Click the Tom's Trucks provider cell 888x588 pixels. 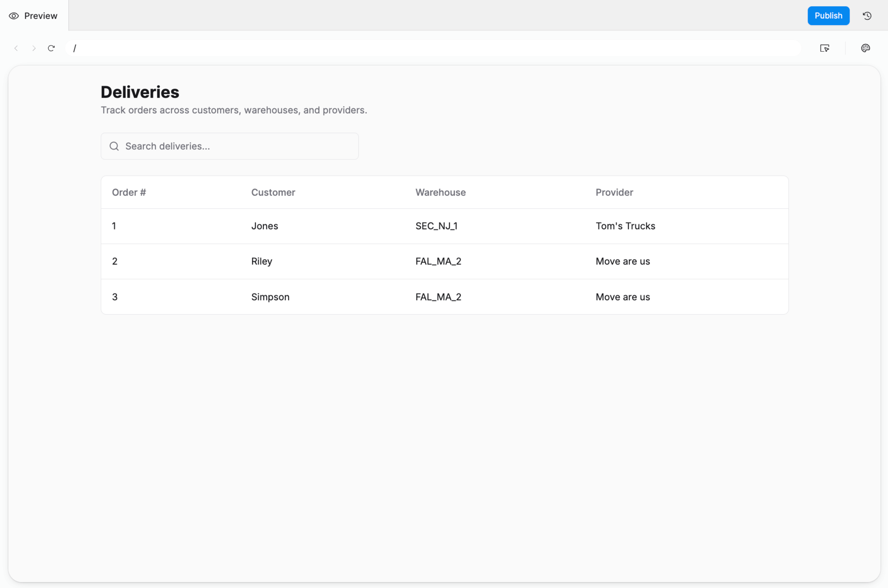pyautogui.click(x=625, y=226)
